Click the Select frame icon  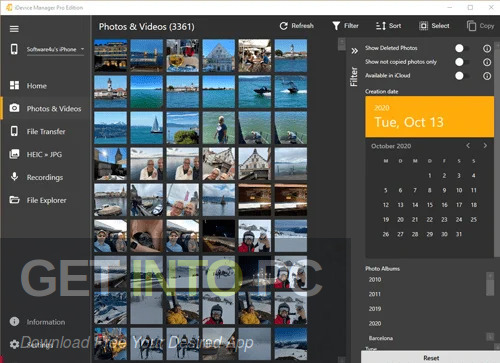click(x=423, y=26)
